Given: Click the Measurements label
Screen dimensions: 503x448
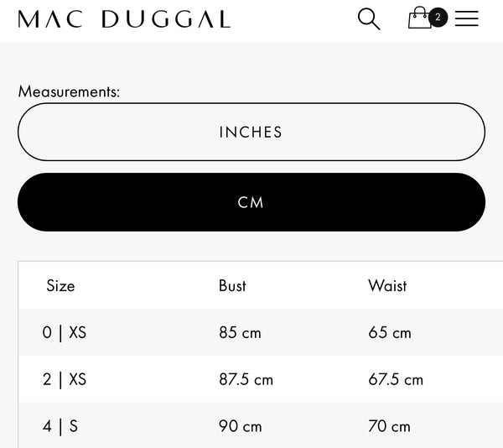Looking at the screenshot, I should [69, 91].
